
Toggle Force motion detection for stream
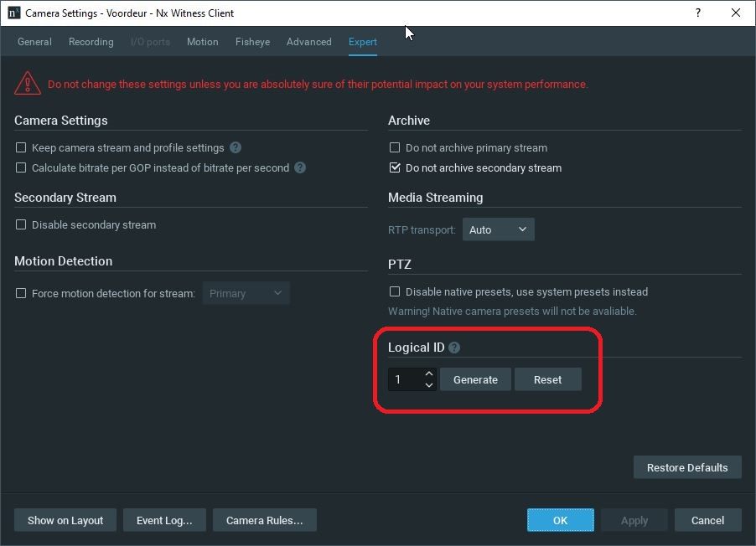(x=21, y=293)
